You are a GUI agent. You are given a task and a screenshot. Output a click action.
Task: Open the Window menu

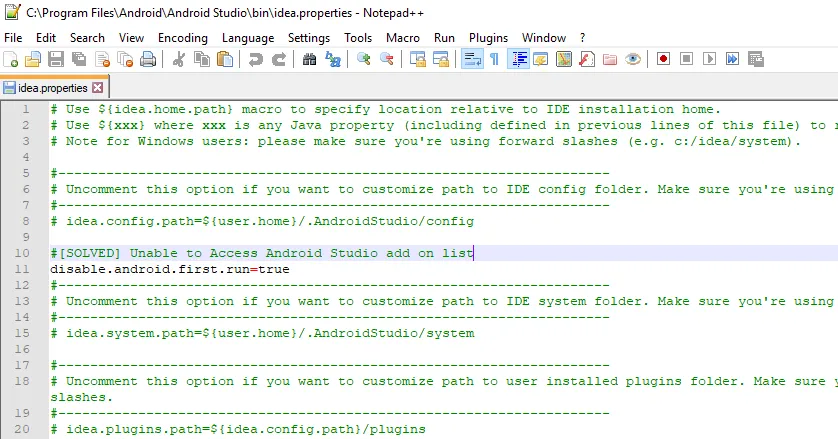[x=544, y=38]
